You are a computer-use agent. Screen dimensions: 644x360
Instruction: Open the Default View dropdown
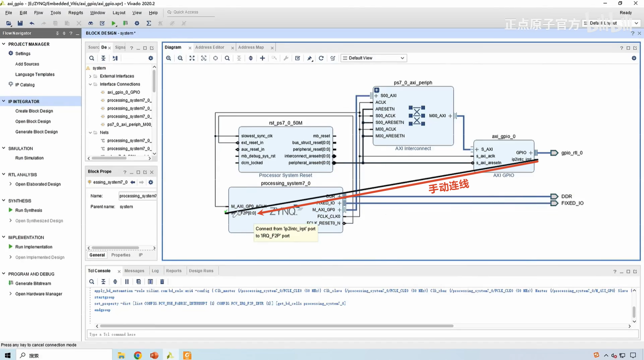(x=374, y=58)
